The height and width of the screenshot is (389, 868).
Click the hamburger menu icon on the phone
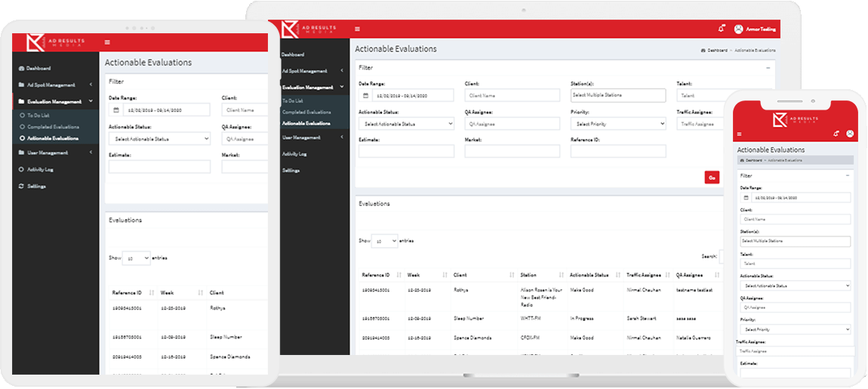[x=740, y=134]
